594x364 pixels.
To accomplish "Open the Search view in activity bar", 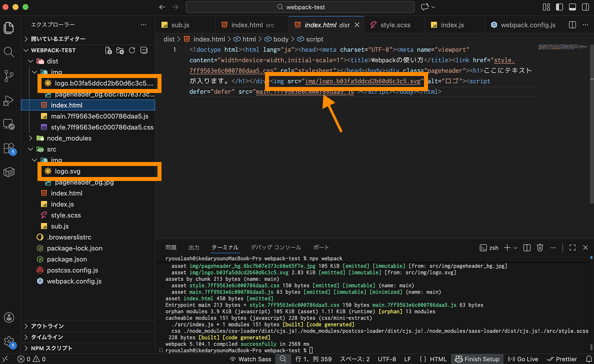I will (x=8, y=52).
